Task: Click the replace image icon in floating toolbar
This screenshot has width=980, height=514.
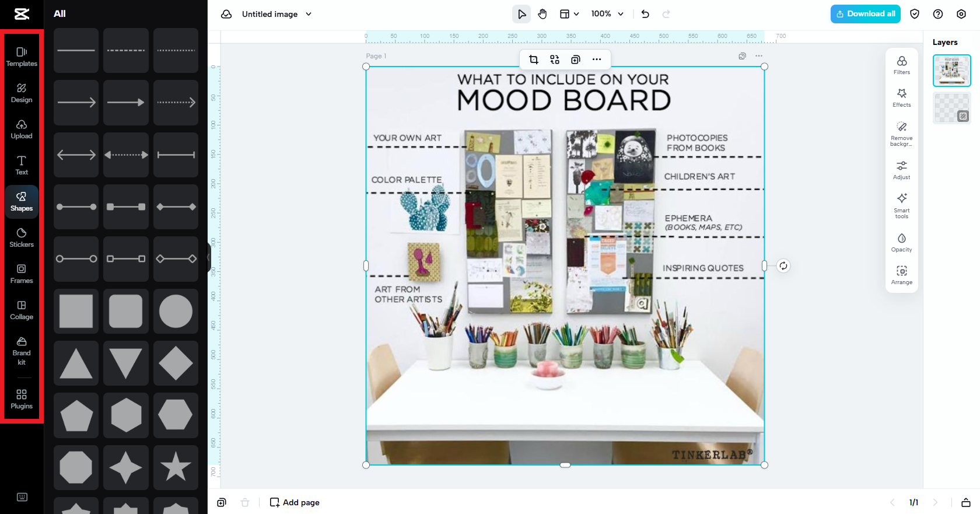Action: [555, 60]
